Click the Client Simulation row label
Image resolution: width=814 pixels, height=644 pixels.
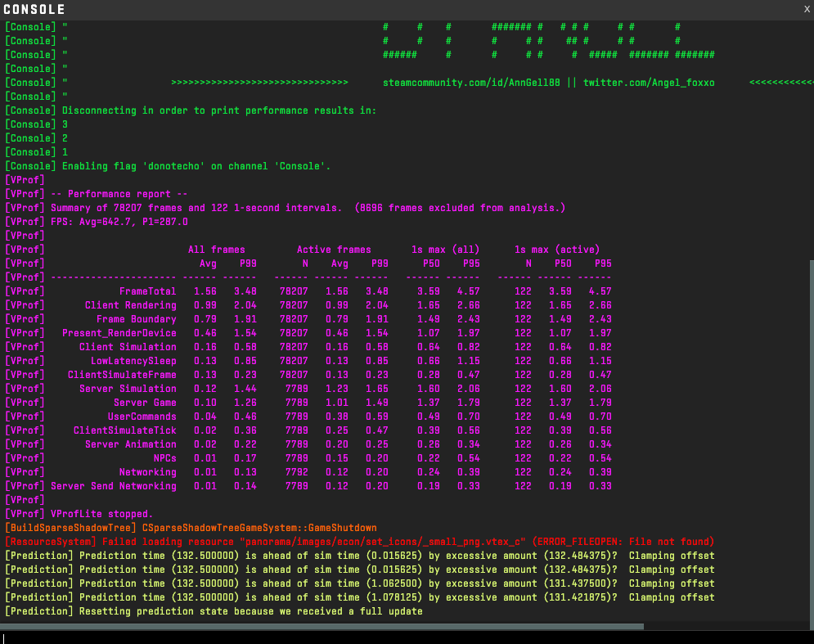coord(128,347)
